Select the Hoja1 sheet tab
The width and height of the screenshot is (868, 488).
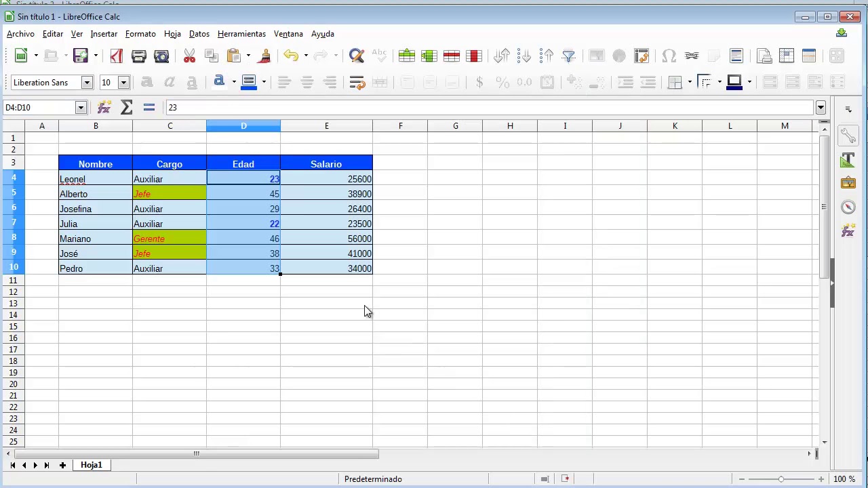[x=92, y=465]
